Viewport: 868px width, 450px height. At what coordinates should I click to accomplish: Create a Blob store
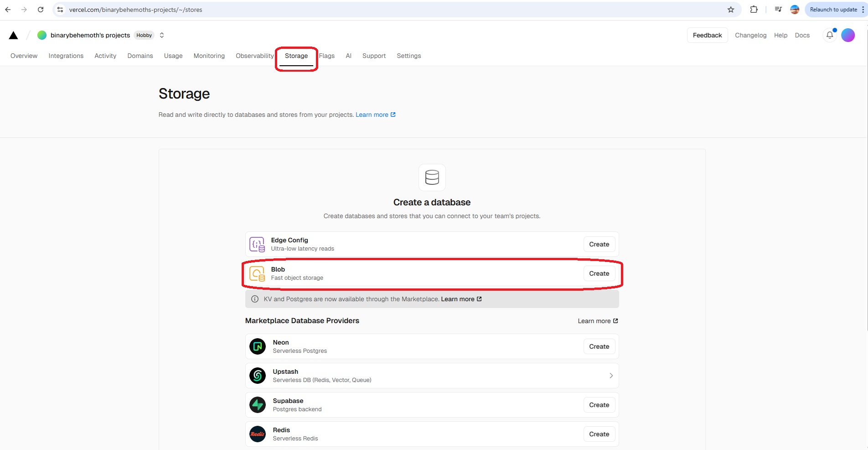(599, 273)
